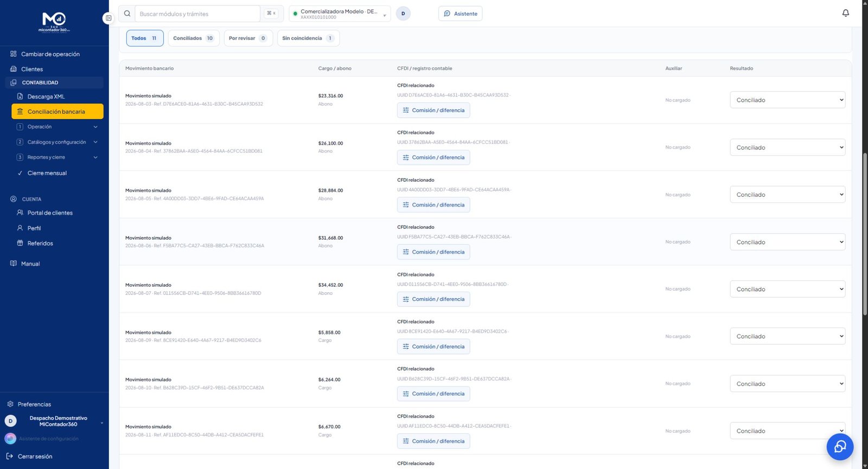Viewport: 868px width, 469px height.
Task: Click the MiContador360 logo
Action: pos(54,22)
